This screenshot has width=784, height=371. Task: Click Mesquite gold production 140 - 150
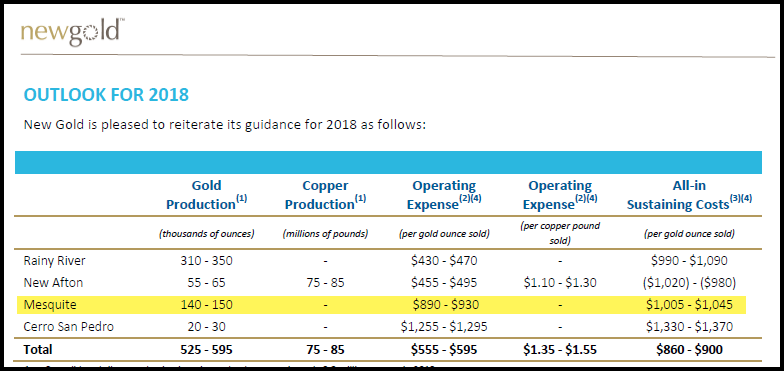pos(206,305)
